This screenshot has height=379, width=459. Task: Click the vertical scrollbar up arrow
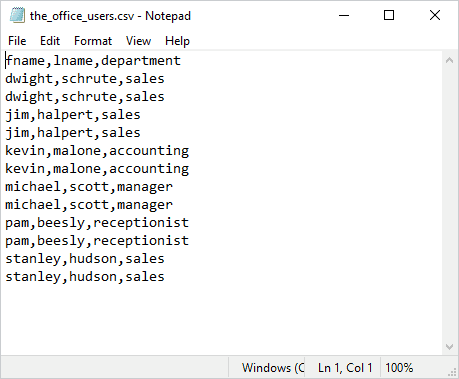(449, 60)
